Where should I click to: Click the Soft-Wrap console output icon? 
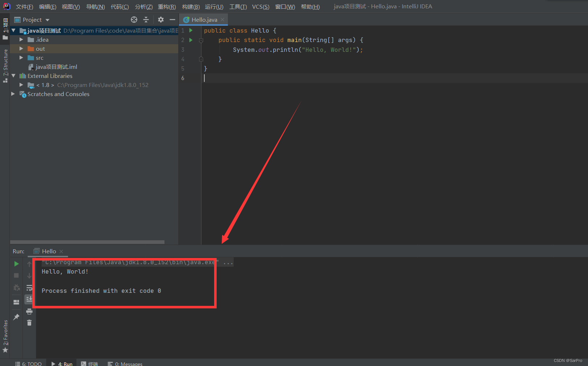click(29, 288)
